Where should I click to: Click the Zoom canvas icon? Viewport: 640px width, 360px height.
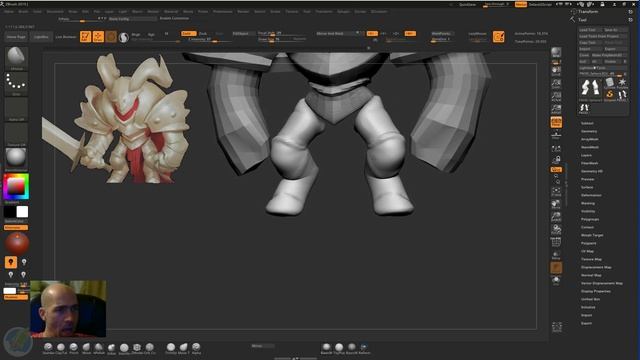(556, 84)
